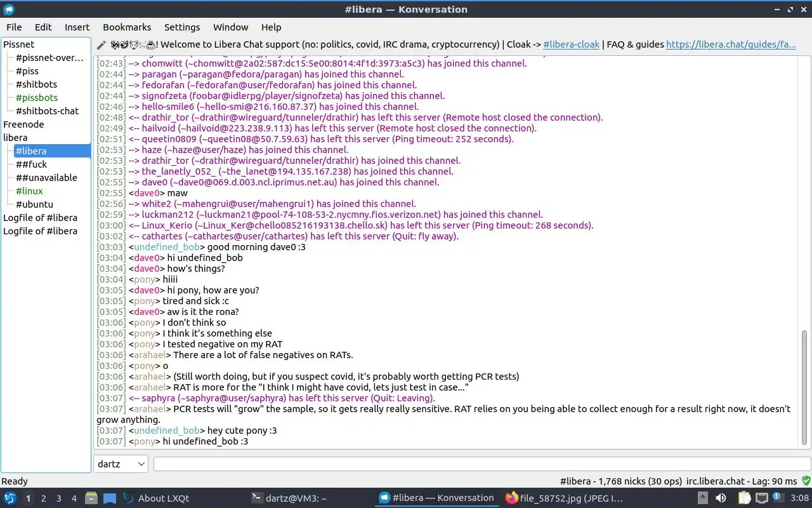
Task: Click undefined_bob nick in 'good morning dave0' line
Action: [x=167, y=247]
